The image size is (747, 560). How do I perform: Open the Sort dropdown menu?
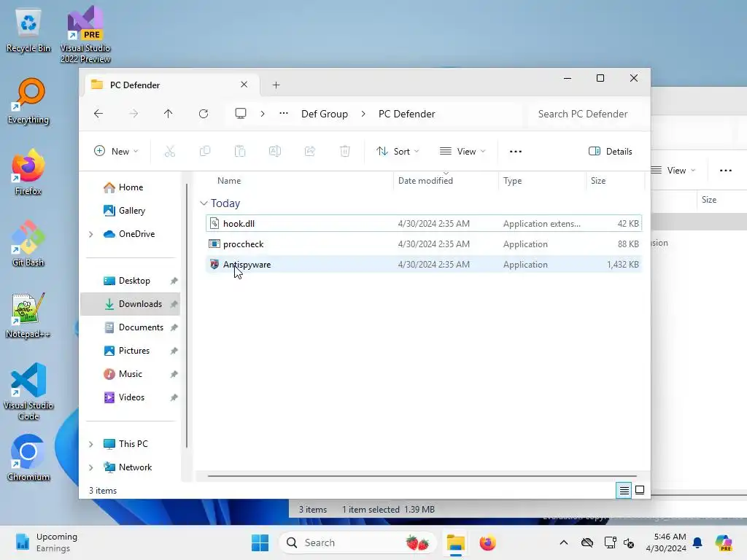398,152
